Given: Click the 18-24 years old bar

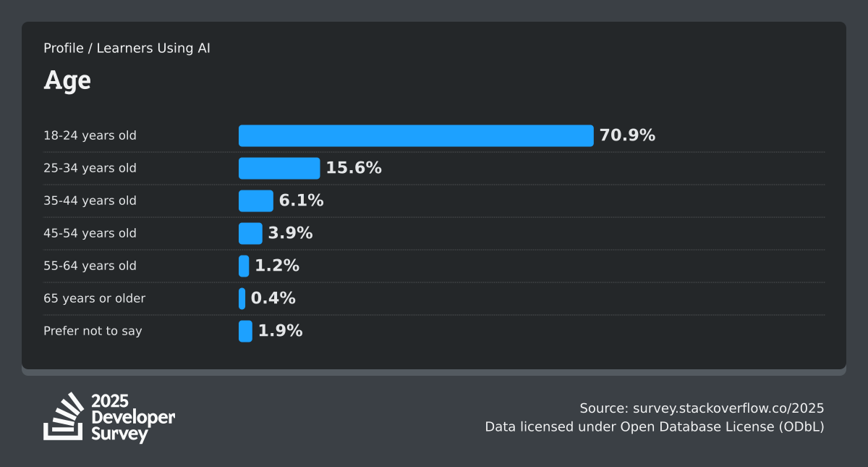Looking at the screenshot, I should coord(416,135).
